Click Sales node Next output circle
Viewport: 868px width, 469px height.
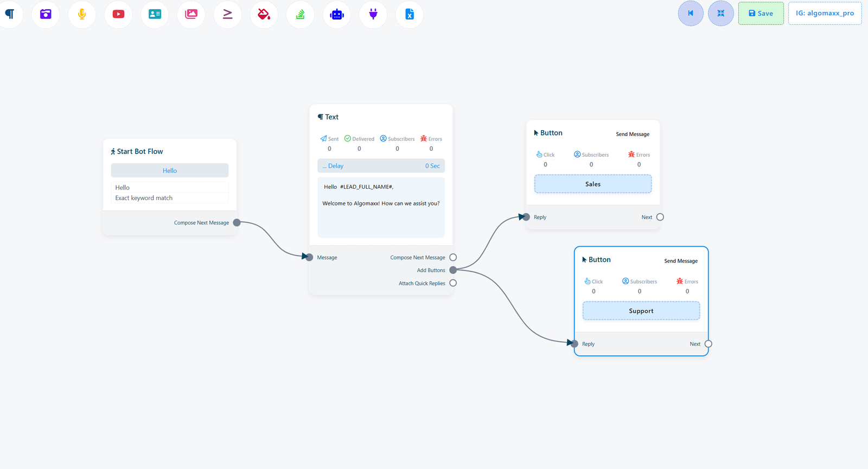660,217
